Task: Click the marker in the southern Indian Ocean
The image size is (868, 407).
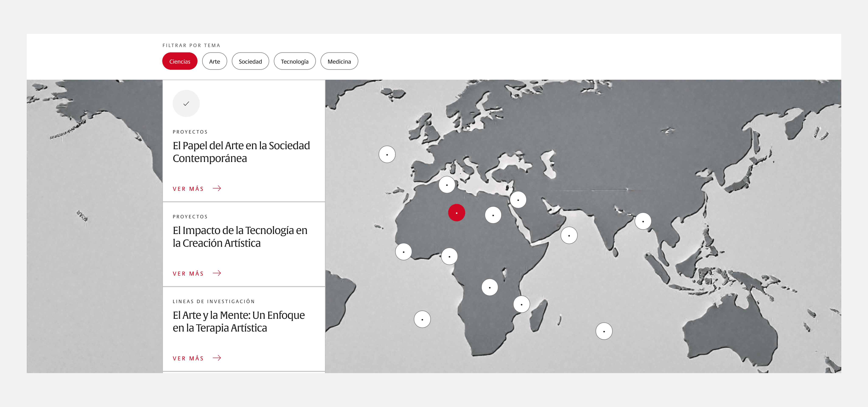Action: pos(604,331)
